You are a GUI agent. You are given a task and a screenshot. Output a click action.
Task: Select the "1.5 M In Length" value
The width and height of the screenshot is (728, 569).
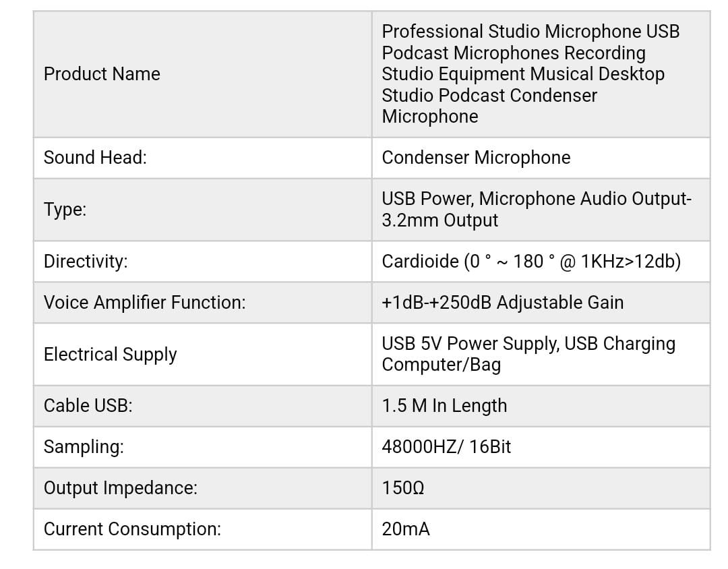[x=444, y=406]
